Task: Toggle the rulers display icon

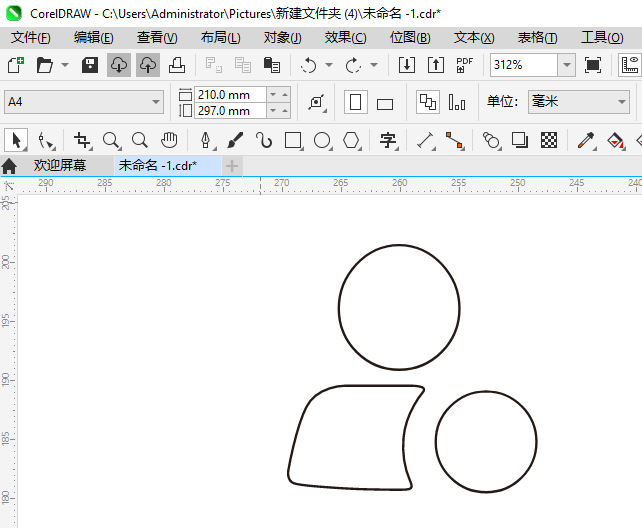Action: coord(630,65)
